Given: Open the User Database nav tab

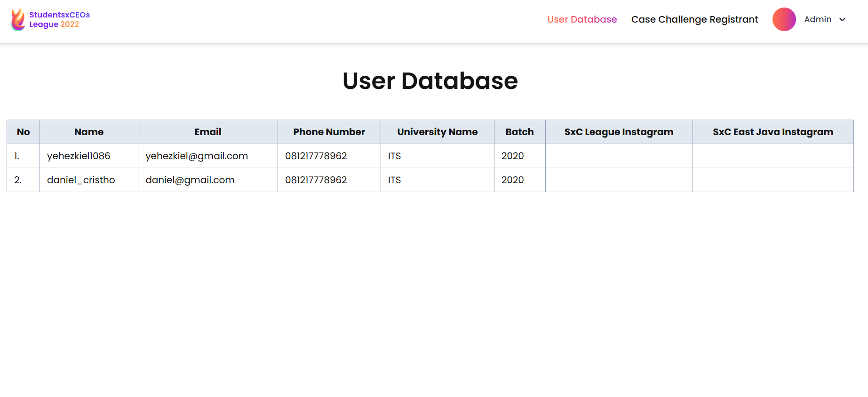Looking at the screenshot, I should point(581,19).
